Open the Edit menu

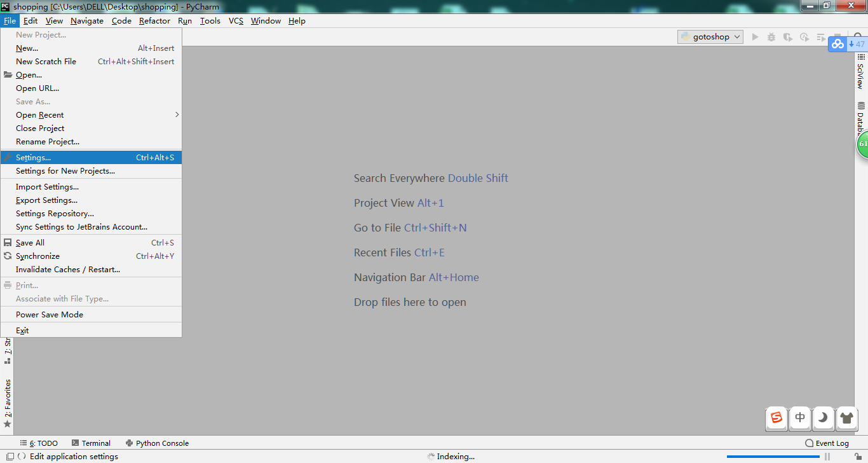[x=31, y=21]
